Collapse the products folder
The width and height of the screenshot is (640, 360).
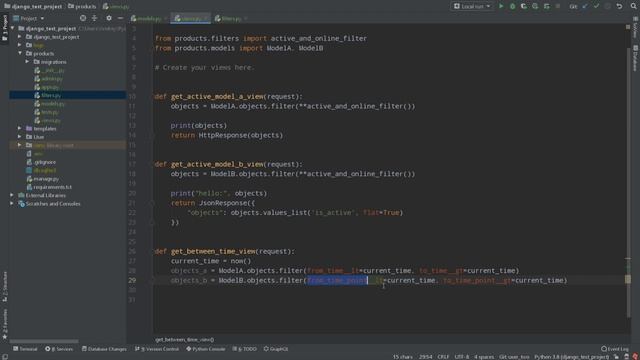coord(20,53)
